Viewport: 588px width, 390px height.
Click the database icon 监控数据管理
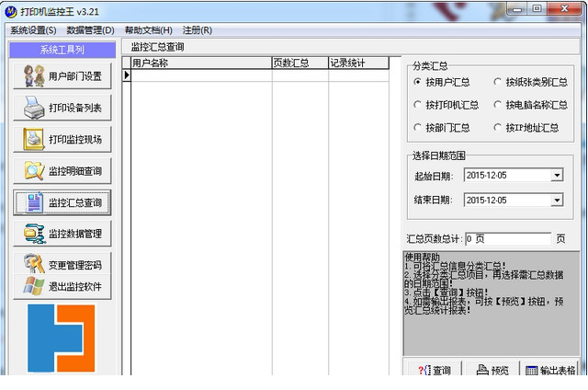point(34,234)
